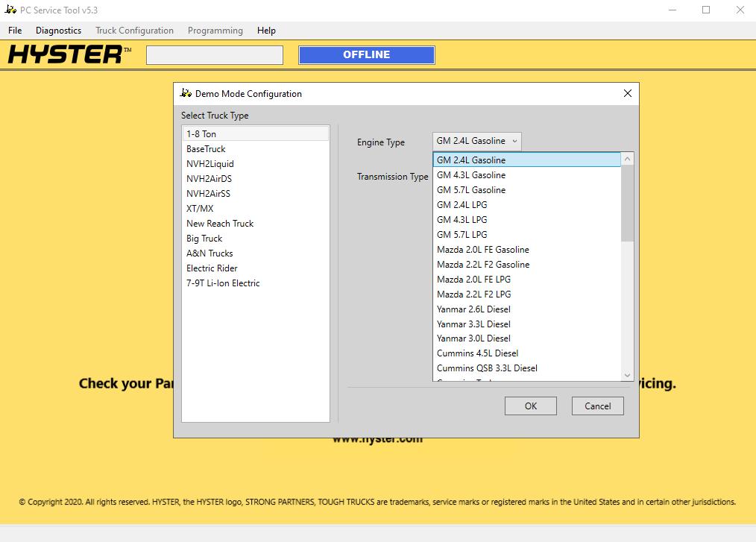Image resolution: width=756 pixels, height=542 pixels.
Task: Close the Demo Mode Configuration dialog
Action: (x=627, y=93)
